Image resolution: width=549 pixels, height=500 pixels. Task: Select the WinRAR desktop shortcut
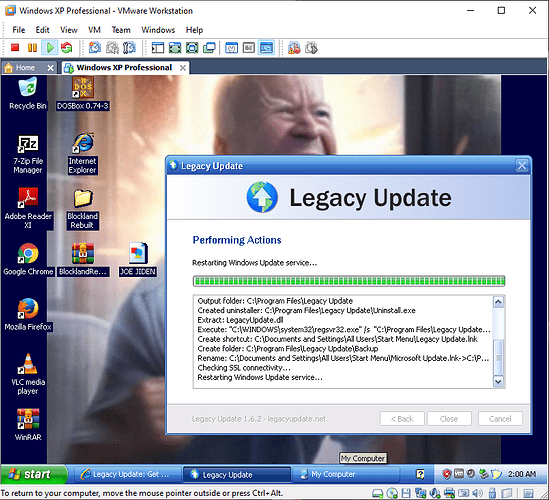(x=28, y=424)
